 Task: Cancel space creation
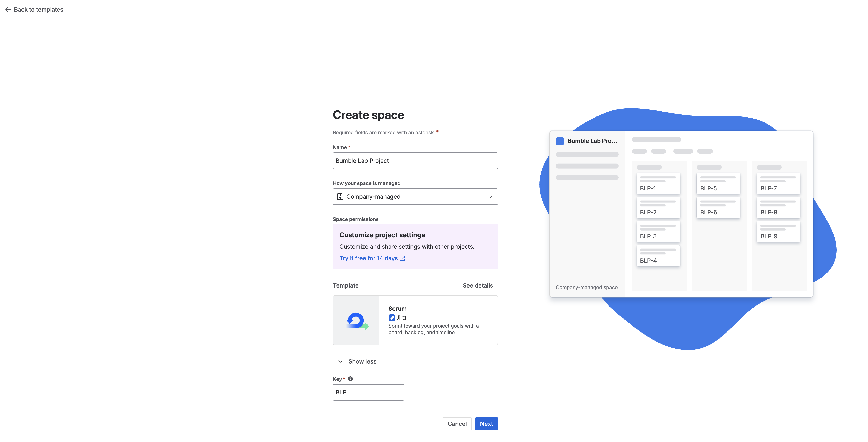pyautogui.click(x=457, y=424)
